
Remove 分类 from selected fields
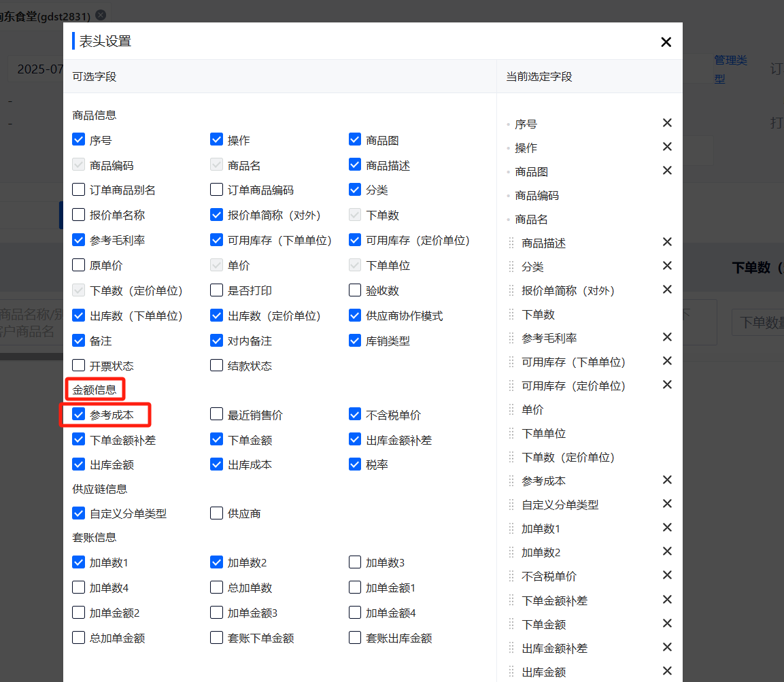click(x=667, y=265)
